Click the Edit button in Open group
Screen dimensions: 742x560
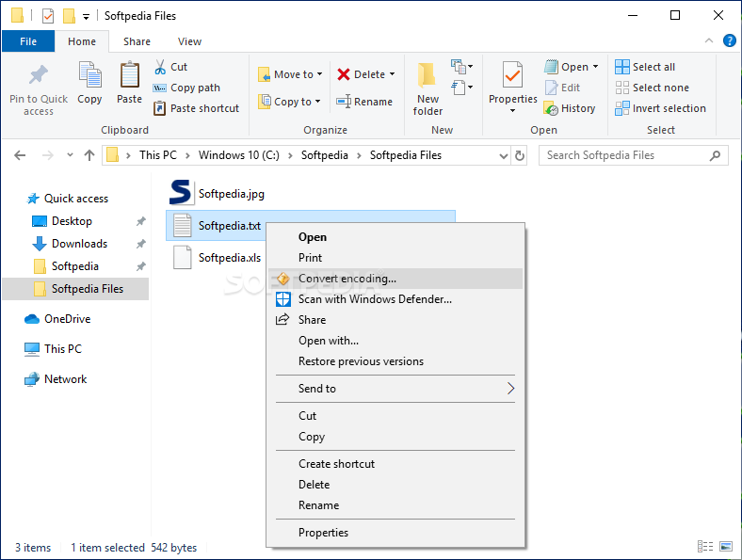coord(563,88)
